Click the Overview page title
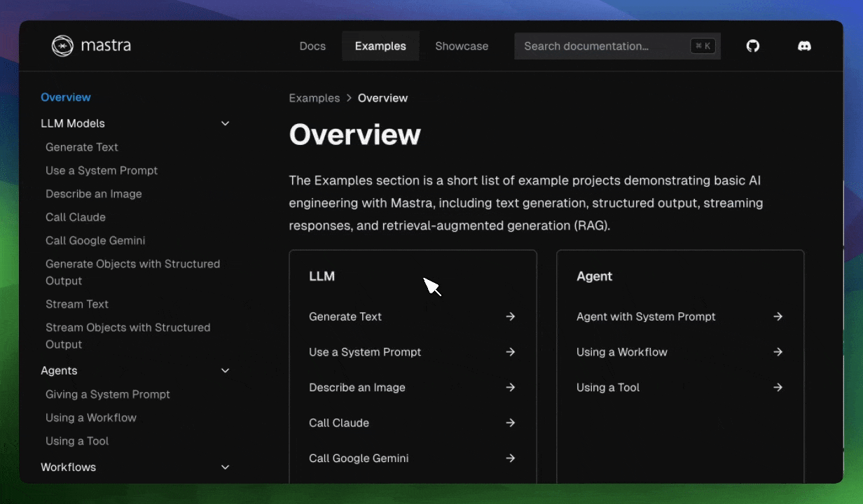863x504 pixels. click(355, 134)
